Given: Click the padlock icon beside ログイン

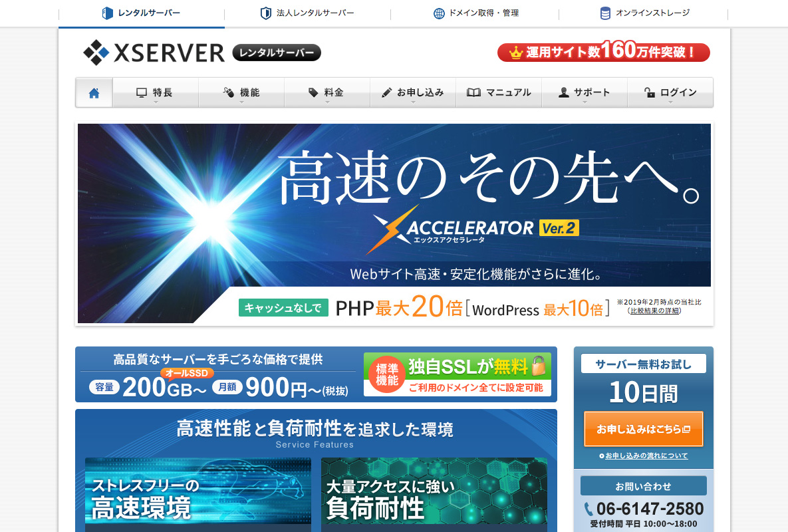Looking at the screenshot, I should pos(649,92).
